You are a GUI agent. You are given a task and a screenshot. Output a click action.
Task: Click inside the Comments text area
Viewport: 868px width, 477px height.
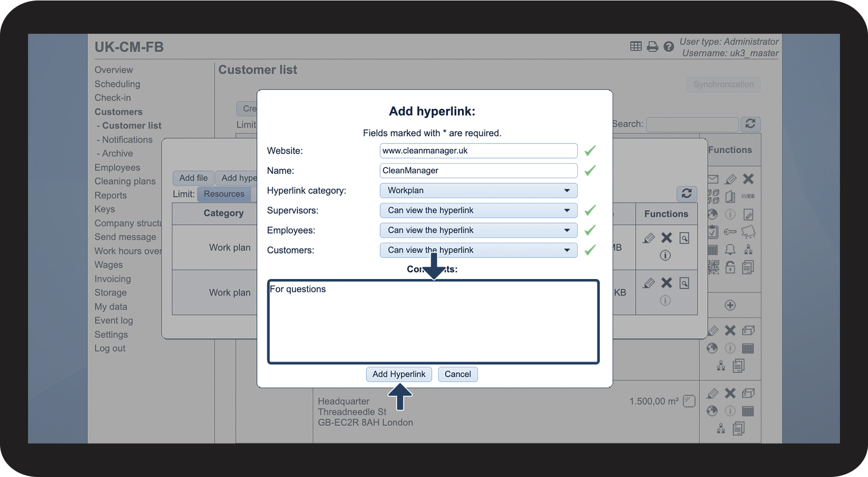(x=433, y=322)
